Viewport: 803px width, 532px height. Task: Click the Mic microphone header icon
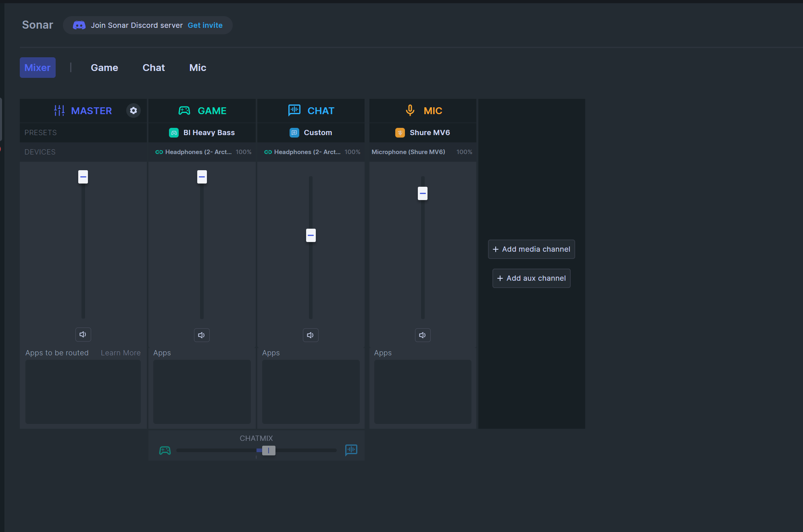point(410,110)
